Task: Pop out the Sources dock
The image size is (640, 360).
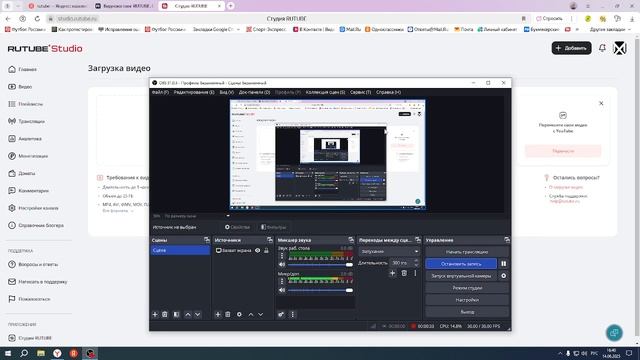Action: [x=269, y=240]
